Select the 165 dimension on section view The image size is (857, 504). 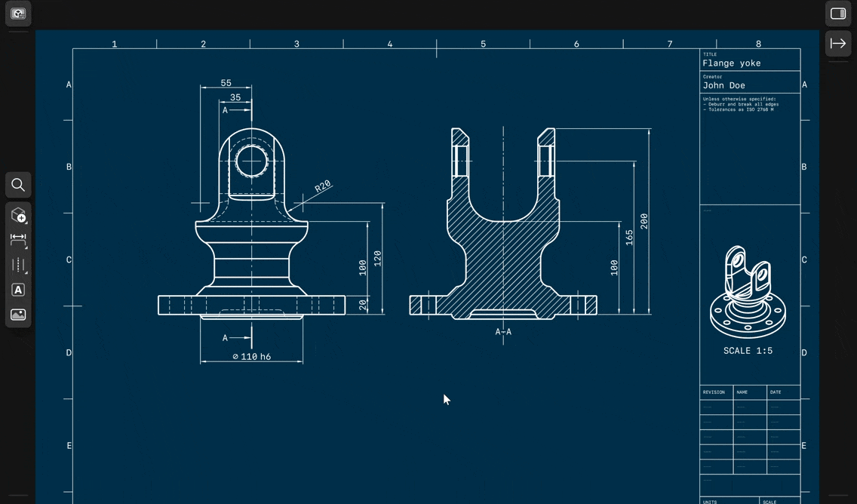point(629,238)
